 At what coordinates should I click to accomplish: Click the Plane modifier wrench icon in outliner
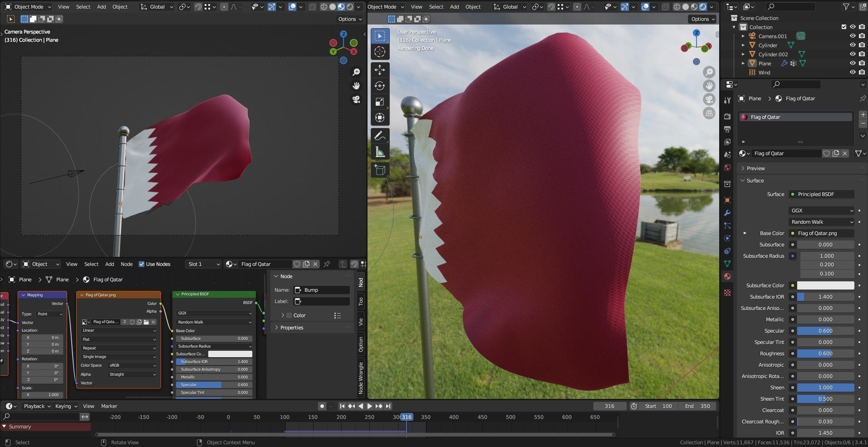point(784,64)
